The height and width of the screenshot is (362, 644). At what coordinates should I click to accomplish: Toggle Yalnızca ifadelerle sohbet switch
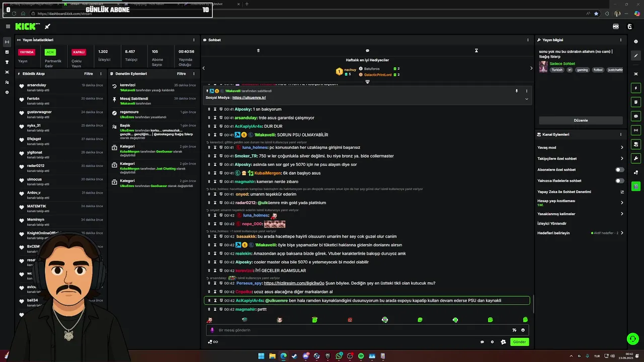tap(619, 180)
